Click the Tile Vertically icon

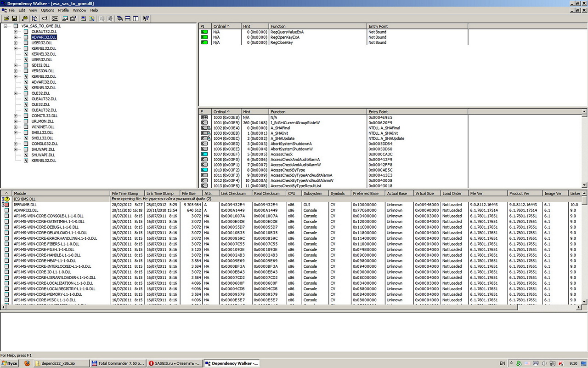point(136,18)
